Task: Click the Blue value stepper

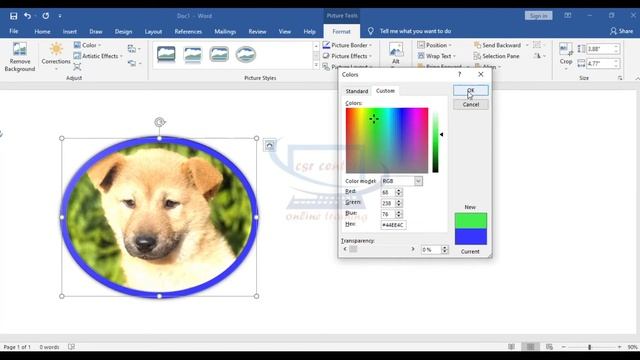Action: (x=399, y=214)
